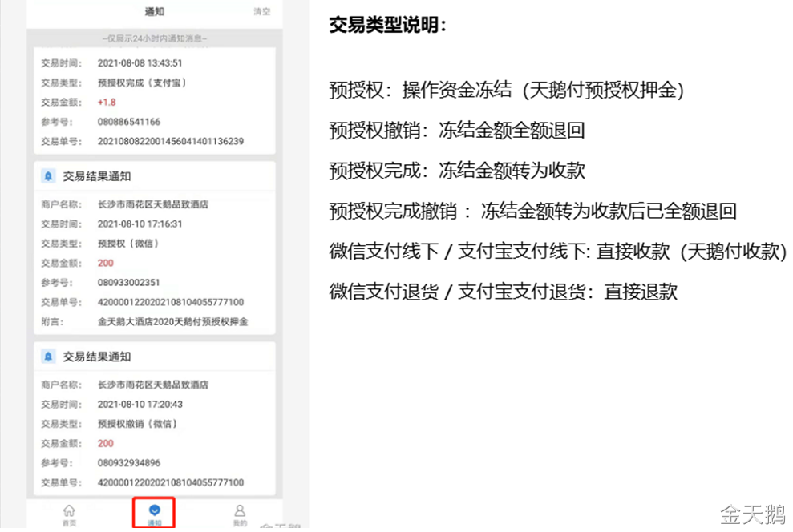
Task: Click the 预授权完成撤销 explanation line
Action: coord(532,212)
